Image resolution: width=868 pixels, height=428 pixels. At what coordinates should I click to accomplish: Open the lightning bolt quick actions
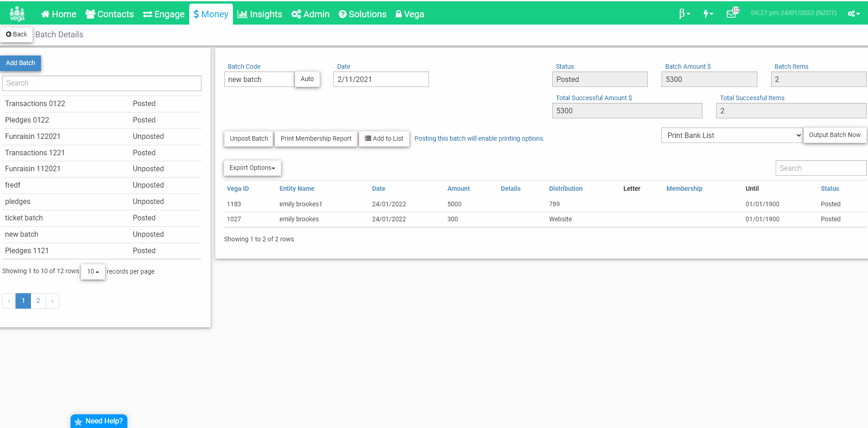pos(708,14)
